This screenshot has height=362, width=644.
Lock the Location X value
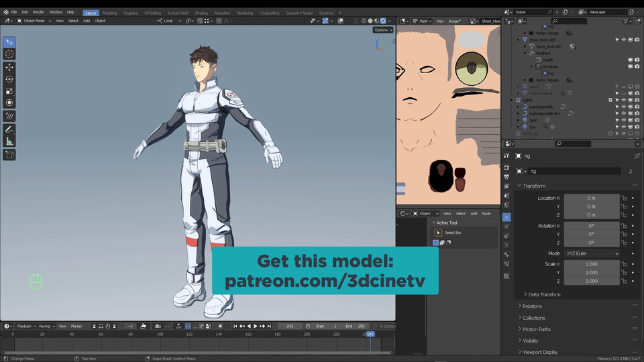(625, 198)
